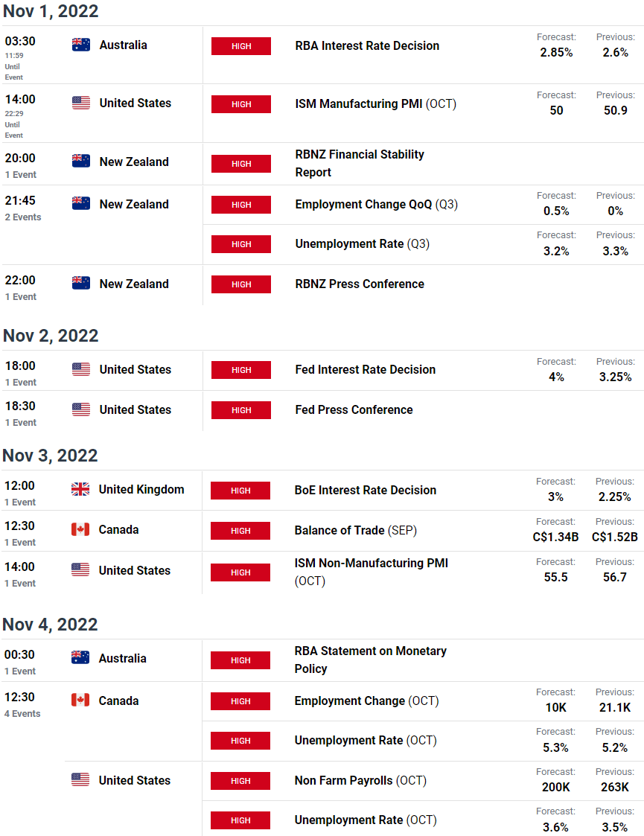Screen dimensions: 644x836
Task: Click the Canada flag beside Balance of Trade
Action: point(80,529)
